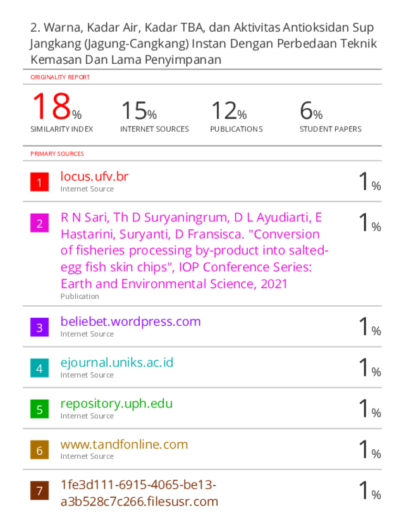Click the 15% internet sources value

(x=138, y=111)
